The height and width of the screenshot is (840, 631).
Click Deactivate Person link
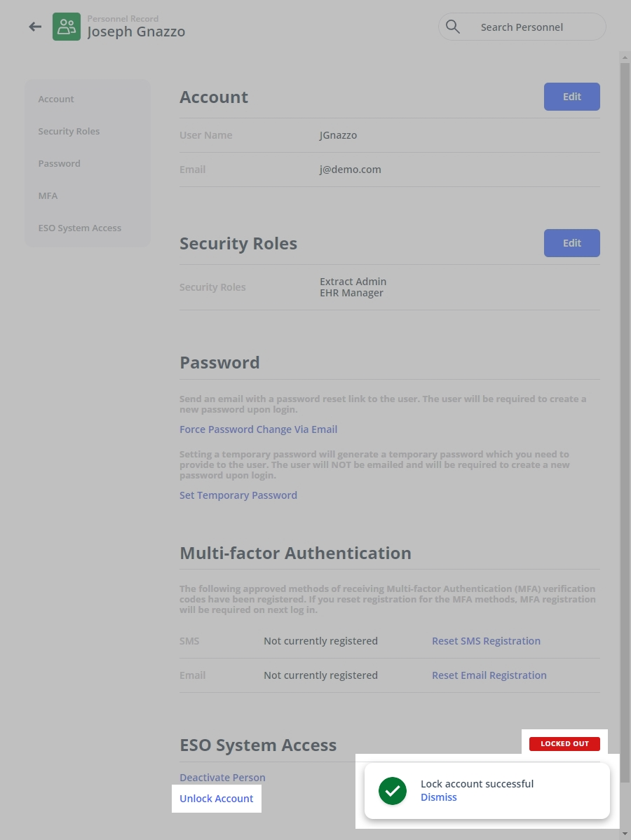coord(222,778)
